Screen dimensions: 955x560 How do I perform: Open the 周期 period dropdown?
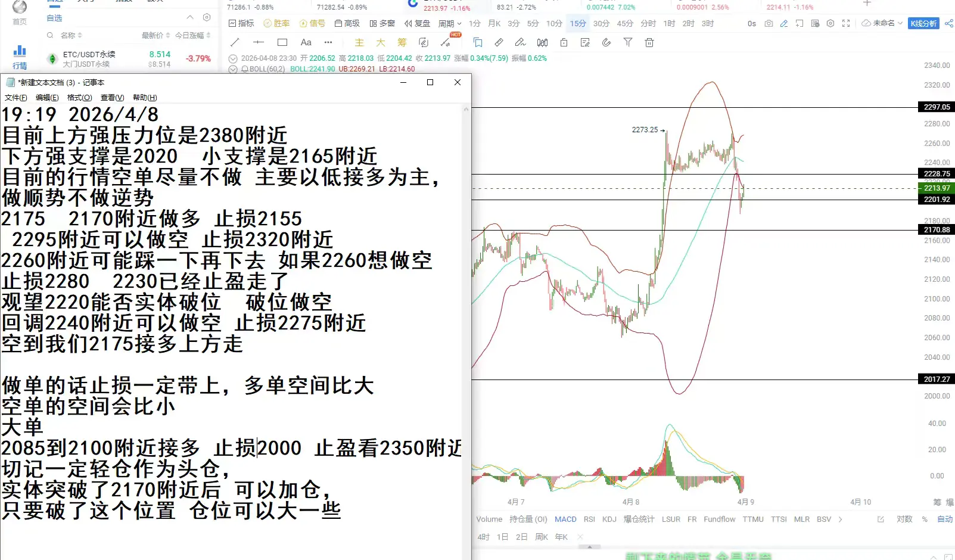coord(450,23)
